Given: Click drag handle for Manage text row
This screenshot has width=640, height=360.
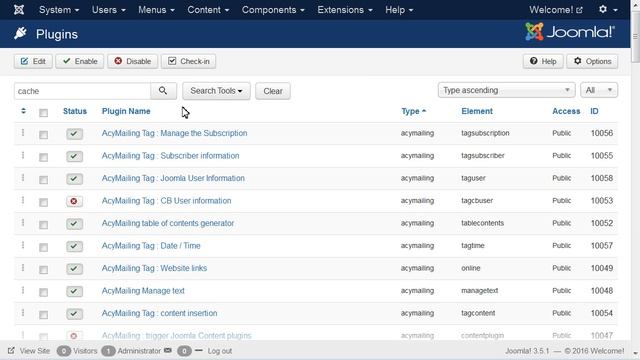Looking at the screenshot, I should [x=23, y=290].
